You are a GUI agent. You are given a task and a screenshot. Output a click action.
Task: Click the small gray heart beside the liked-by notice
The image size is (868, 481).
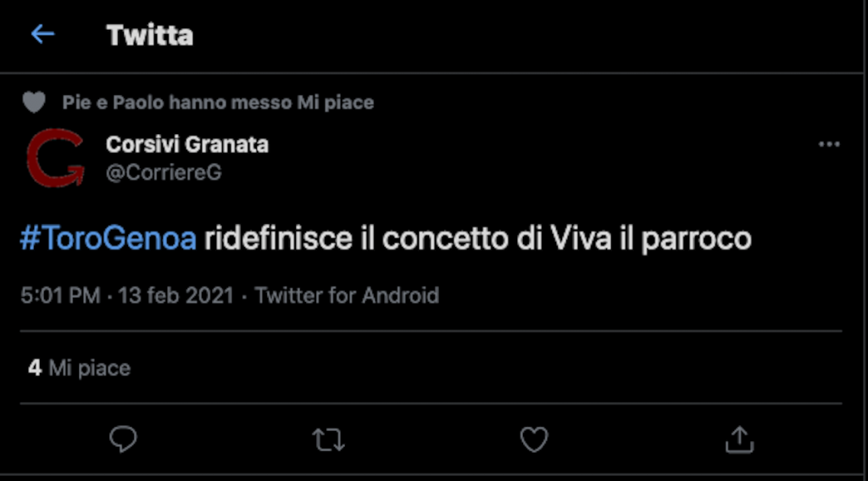coord(34,103)
